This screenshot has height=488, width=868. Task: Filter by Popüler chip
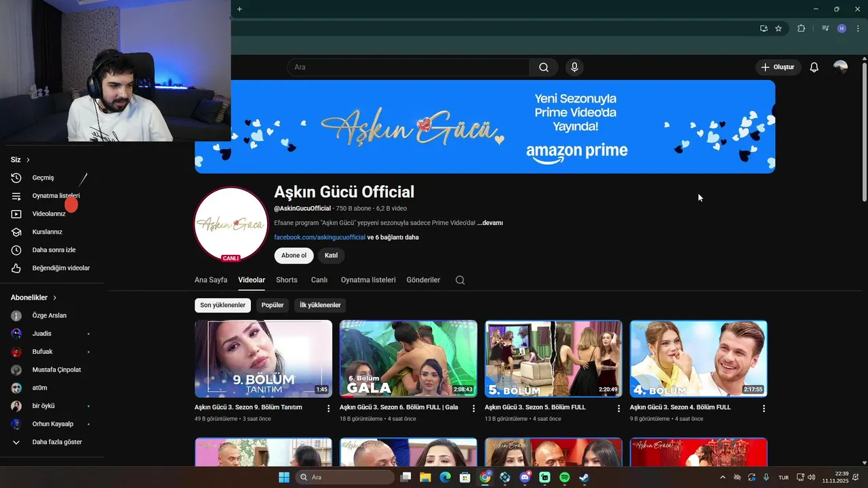[273, 305]
